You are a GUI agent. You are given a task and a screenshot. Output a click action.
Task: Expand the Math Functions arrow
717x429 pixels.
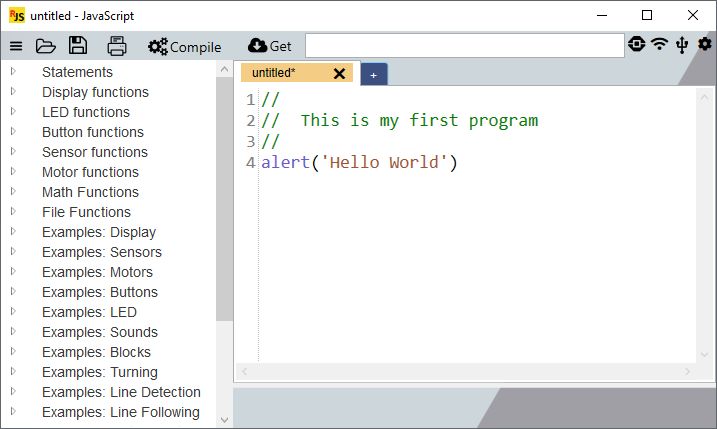pyautogui.click(x=13, y=192)
